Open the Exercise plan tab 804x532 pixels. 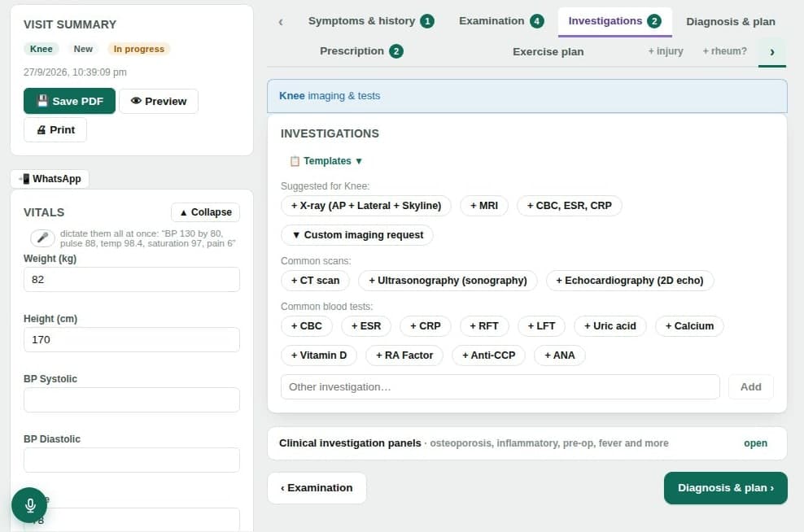pos(548,52)
